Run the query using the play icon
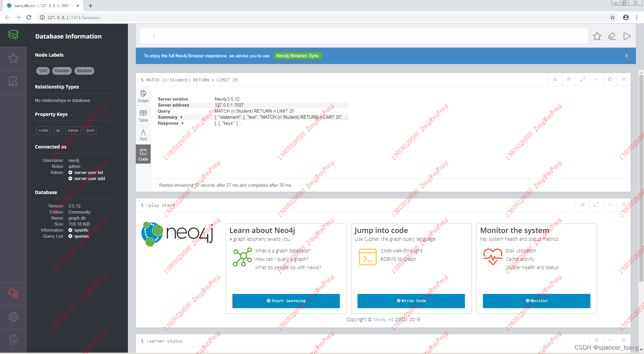Screen dimensions: 644x354 click(x=627, y=36)
